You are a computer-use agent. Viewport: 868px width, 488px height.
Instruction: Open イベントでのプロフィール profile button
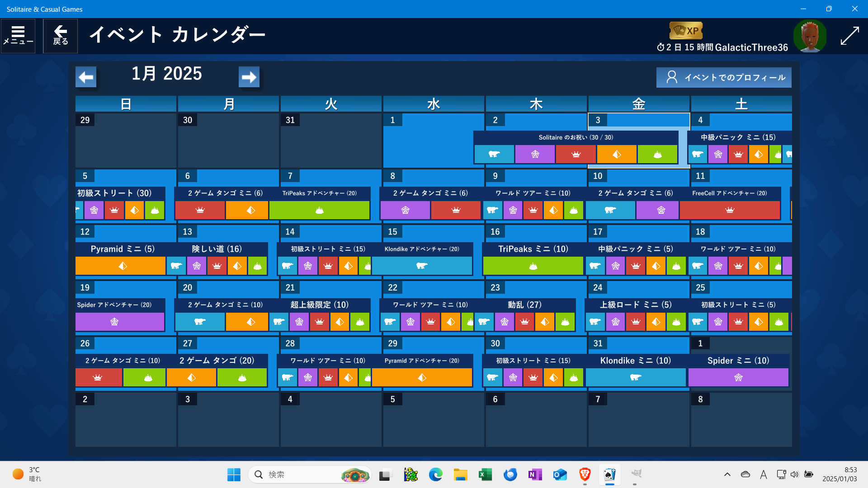coord(723,78)
